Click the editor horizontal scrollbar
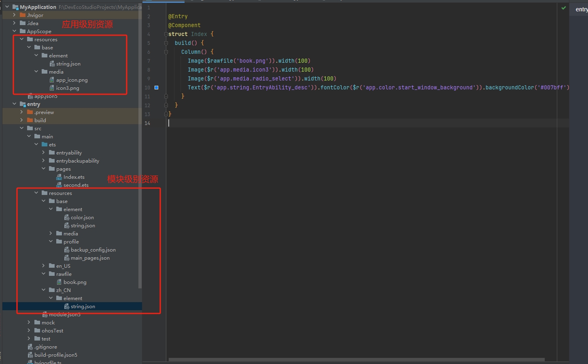Viewport: 588px width, 364px height. pos(356,359)
